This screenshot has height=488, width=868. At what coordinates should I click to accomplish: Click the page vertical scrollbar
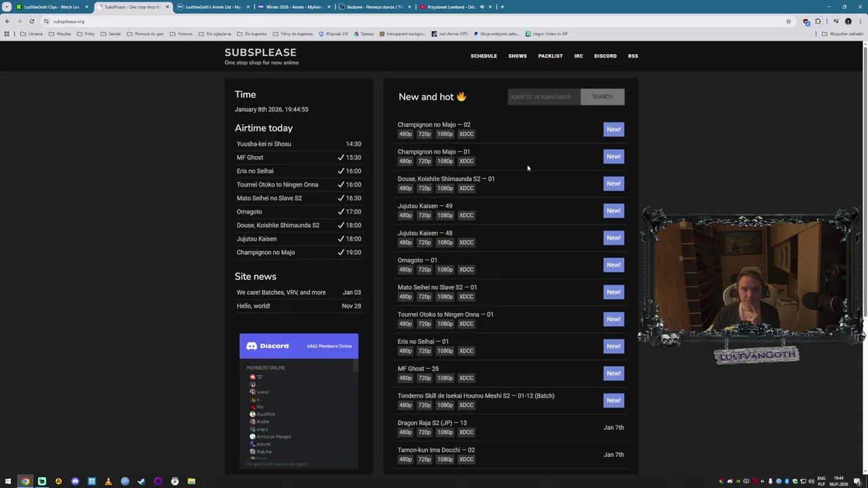point(865,183)
